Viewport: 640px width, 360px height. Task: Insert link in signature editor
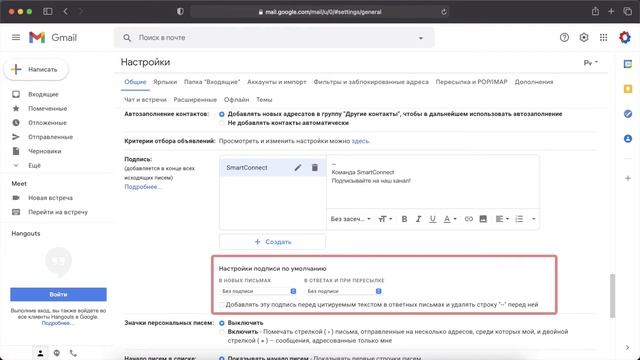[469, 219]
